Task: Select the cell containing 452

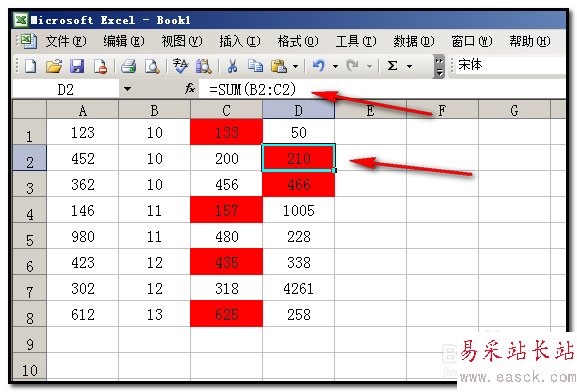Action: pyautogui.click(x=82, y=158)
